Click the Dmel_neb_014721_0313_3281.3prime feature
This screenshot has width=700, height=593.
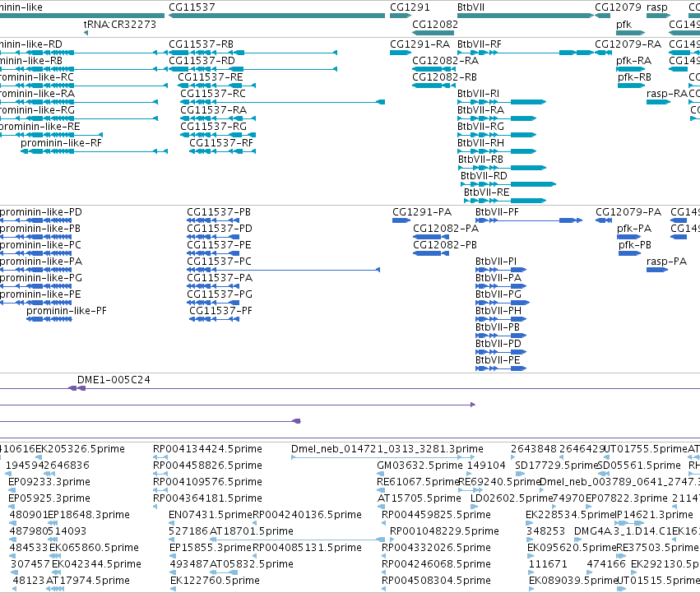coord(387,449)
